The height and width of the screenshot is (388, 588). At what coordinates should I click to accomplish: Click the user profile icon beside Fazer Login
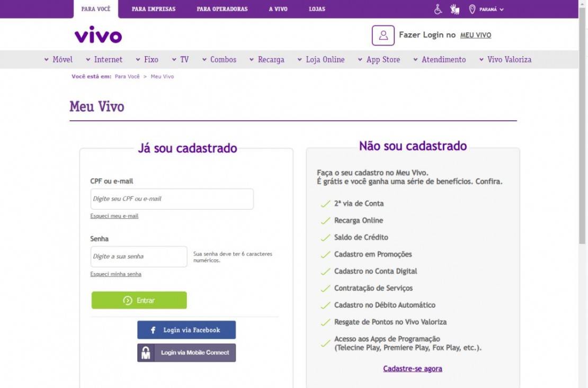[383, 34]
